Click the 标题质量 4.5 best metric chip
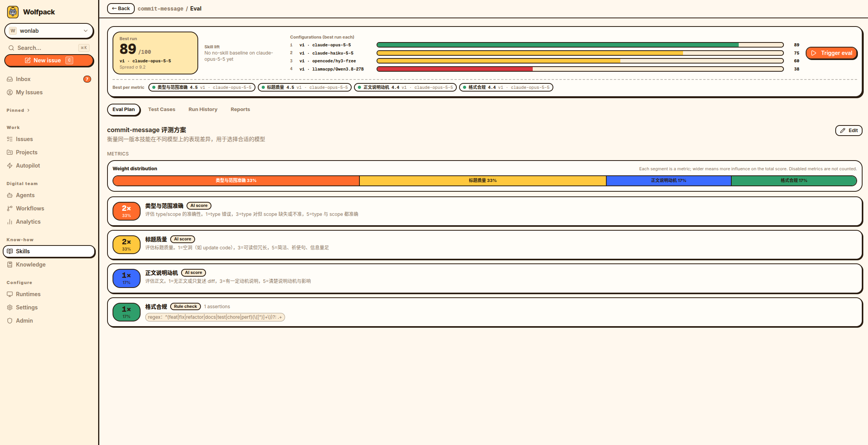This screenshot has width=868, height=445. pyautogui.click(x=305, y=87)
